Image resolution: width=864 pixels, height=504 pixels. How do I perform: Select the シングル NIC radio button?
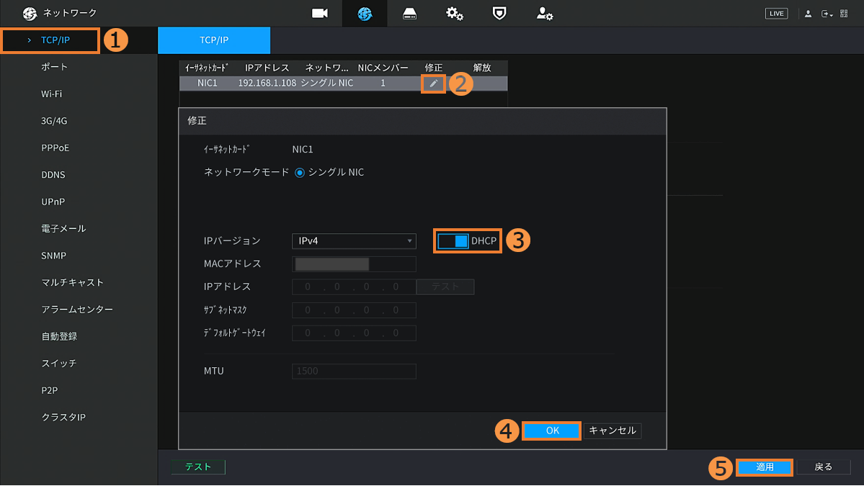[x=300, y=173]
